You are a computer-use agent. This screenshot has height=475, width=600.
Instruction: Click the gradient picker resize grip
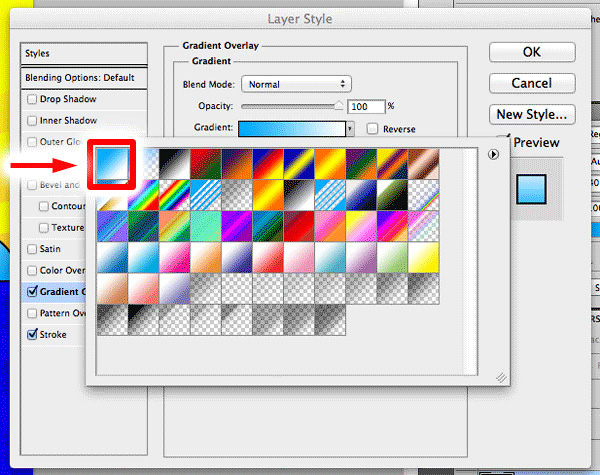(501, 377)
